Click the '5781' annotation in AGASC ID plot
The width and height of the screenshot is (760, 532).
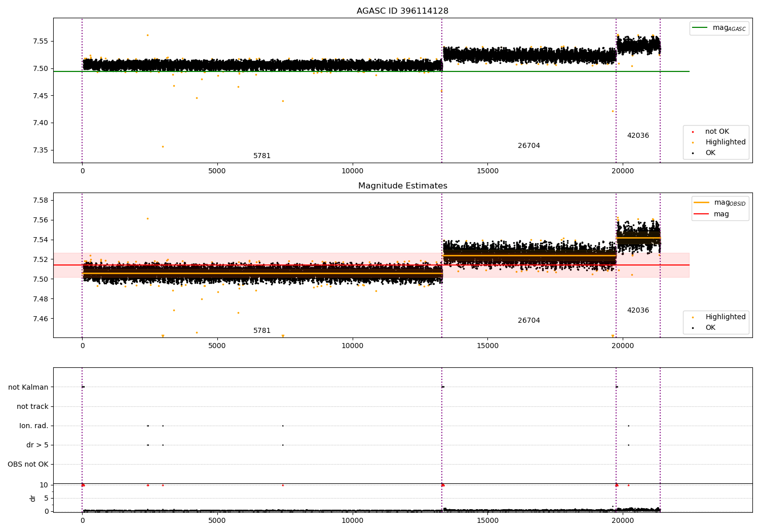(x=262, y=156)
